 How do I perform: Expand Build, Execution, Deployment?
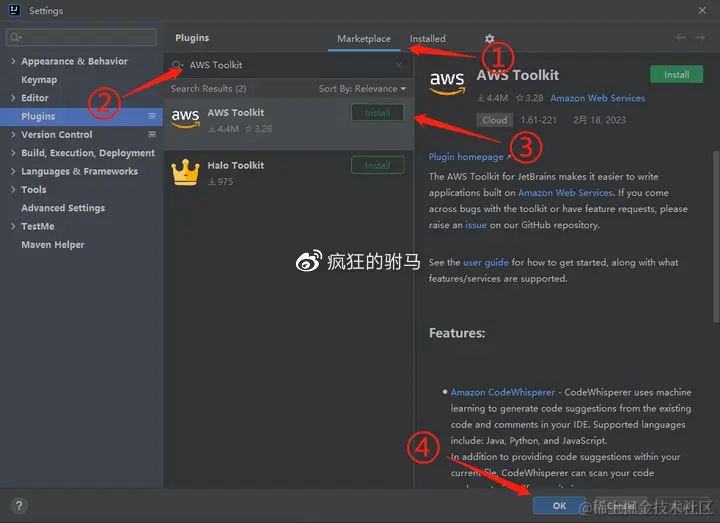(x=13, y=153)
